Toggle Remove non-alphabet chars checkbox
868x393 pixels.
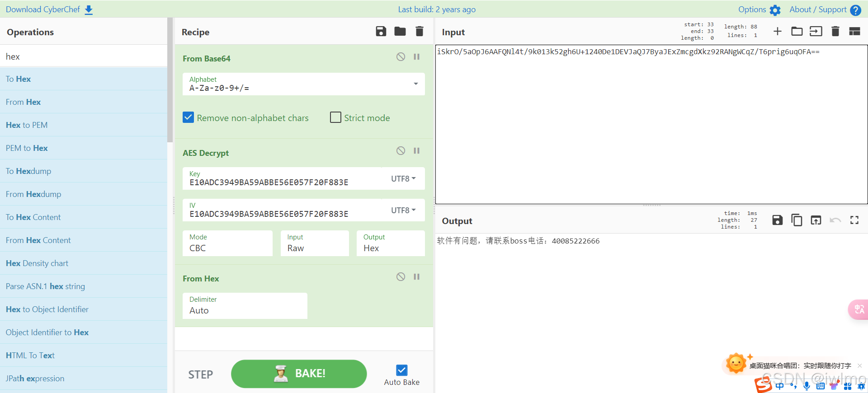click(189, 117)
